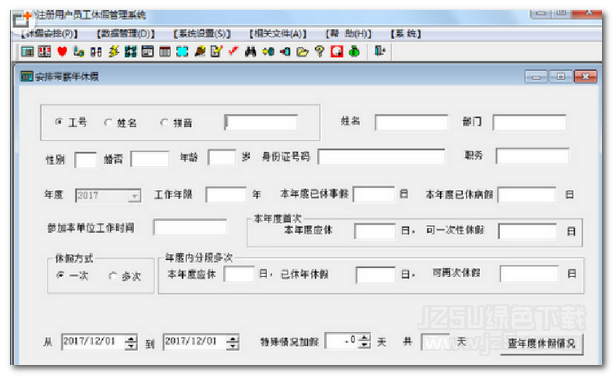Click the 性别 input field

tap(86, 160)
